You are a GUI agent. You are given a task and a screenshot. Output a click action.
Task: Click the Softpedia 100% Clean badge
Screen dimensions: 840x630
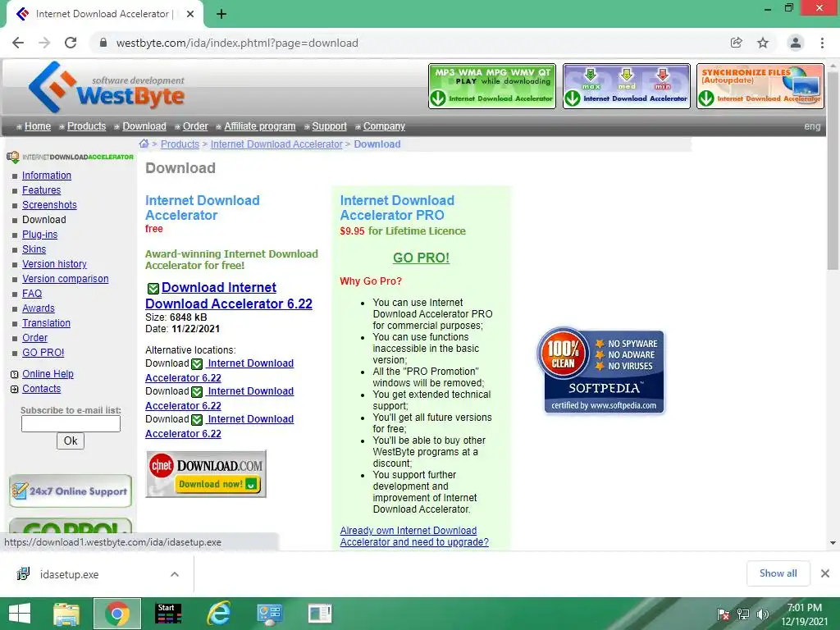(x=600, y=370)
